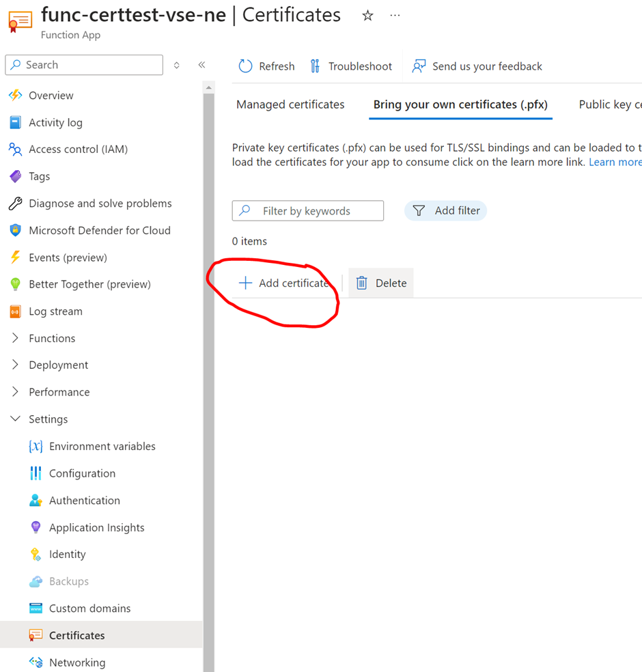Viewport: 642px width, 672px height.
Task: Follow the Learn more link
Action: [x=615, y=162]
